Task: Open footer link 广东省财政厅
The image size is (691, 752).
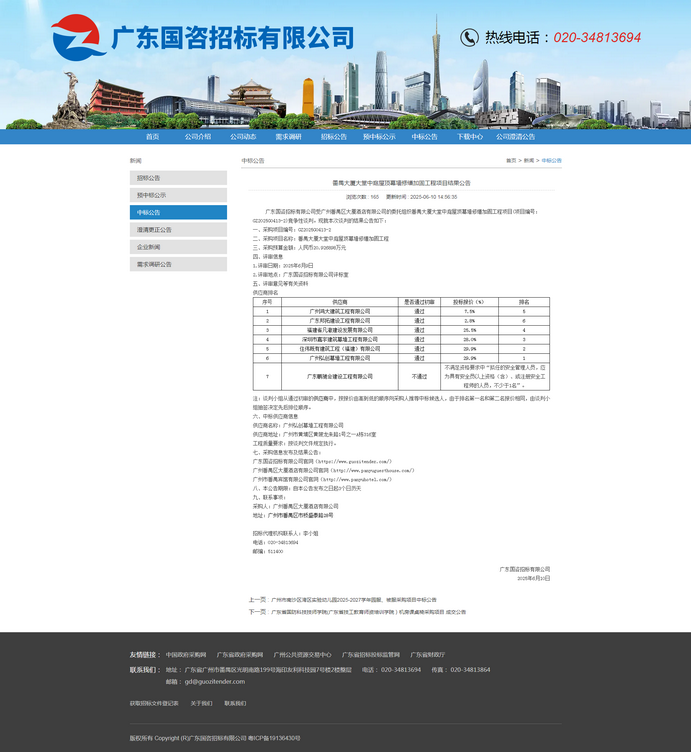Action: click(x=428, y=655)
